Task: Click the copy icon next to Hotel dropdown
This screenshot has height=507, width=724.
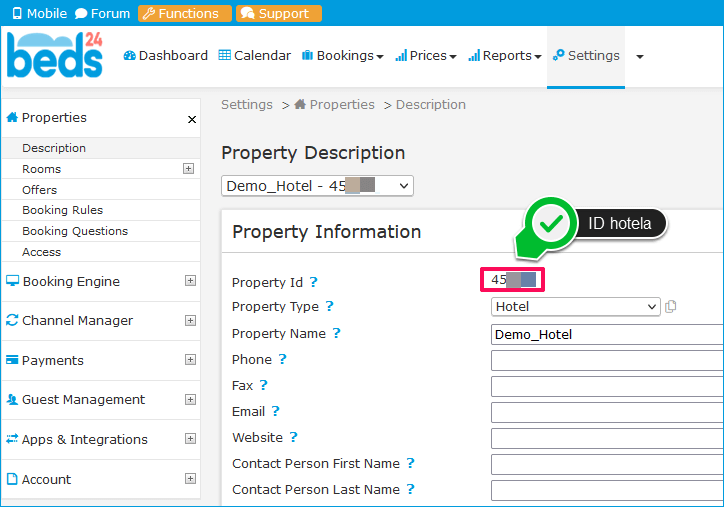Action: pyautogui.click(x=671, y=307)
